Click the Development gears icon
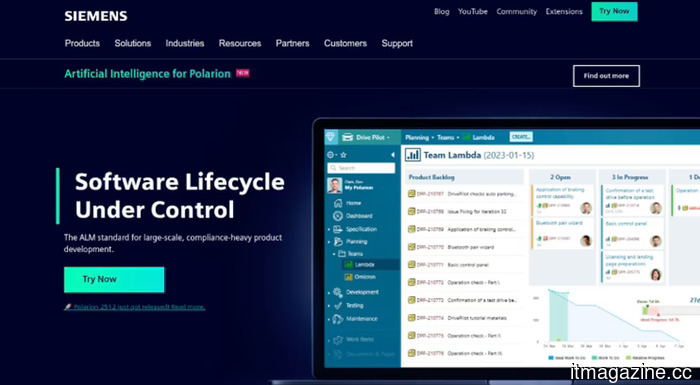 338,293
